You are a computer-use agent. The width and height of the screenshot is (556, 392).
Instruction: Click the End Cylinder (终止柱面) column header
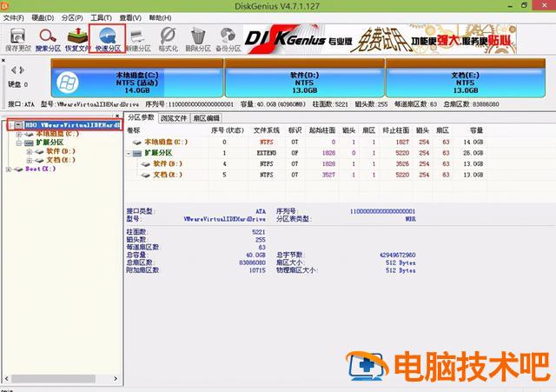coord(396,130)
